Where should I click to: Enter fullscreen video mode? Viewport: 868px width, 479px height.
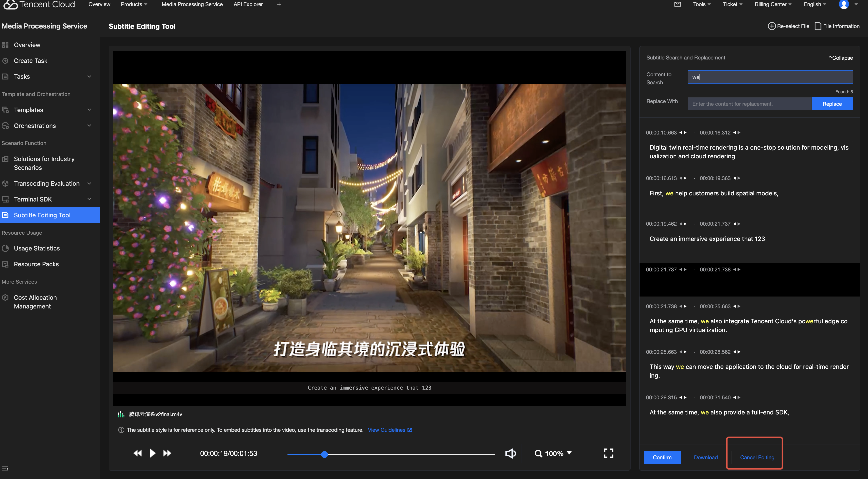pos(608,453)
